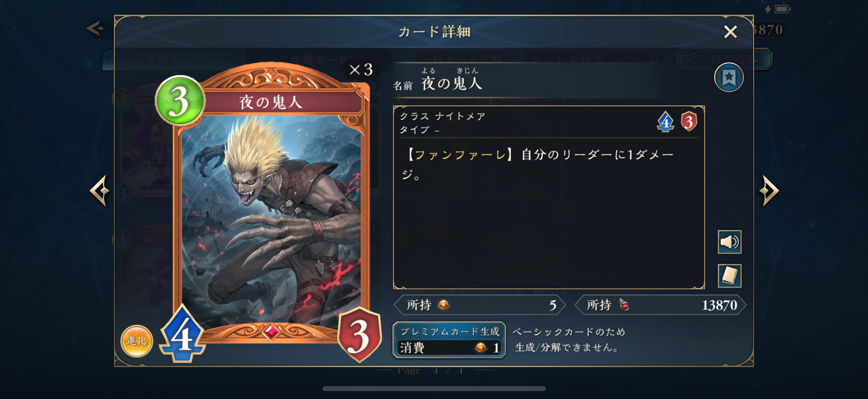Image resolution: width=868 pixels, height=399 pixels.
Task: Select the 夜の鬼人 card artwork
Action: coord(271,221)
